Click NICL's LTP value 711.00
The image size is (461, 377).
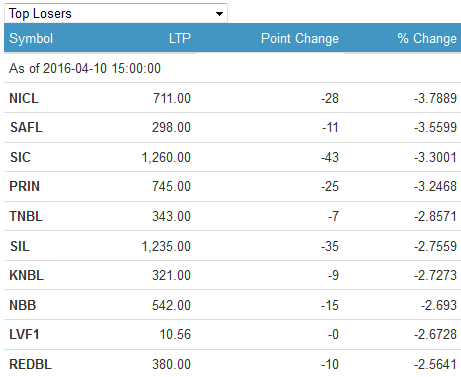coord(172,98)
